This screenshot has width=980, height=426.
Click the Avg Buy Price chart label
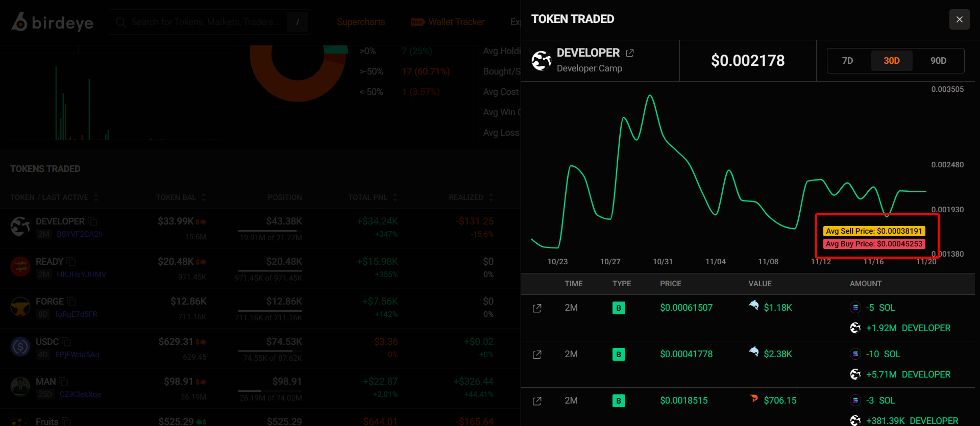point(874,244)
